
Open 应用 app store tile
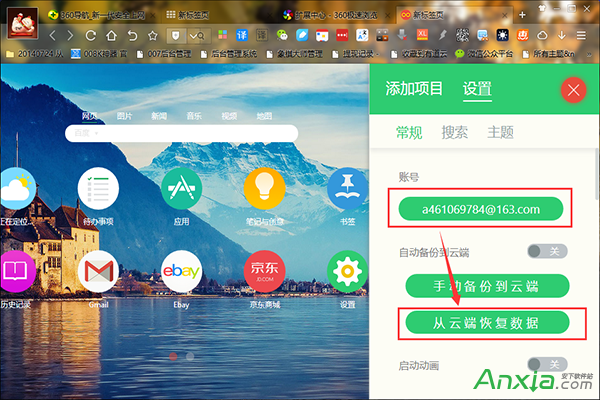pos(181,188)
